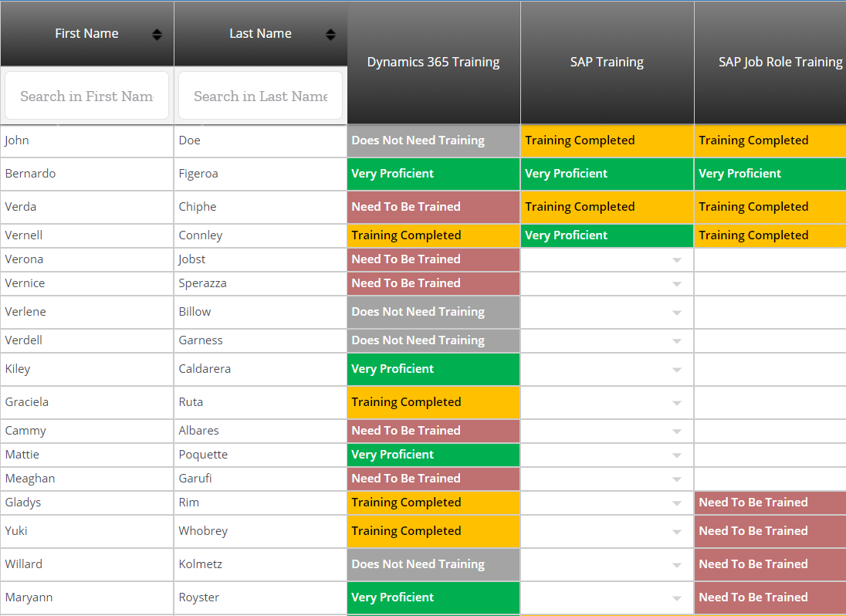Click the SAP Training column header
Image resolution: width=846 pixels, height=616 pixels.
[x=607, y=62]
